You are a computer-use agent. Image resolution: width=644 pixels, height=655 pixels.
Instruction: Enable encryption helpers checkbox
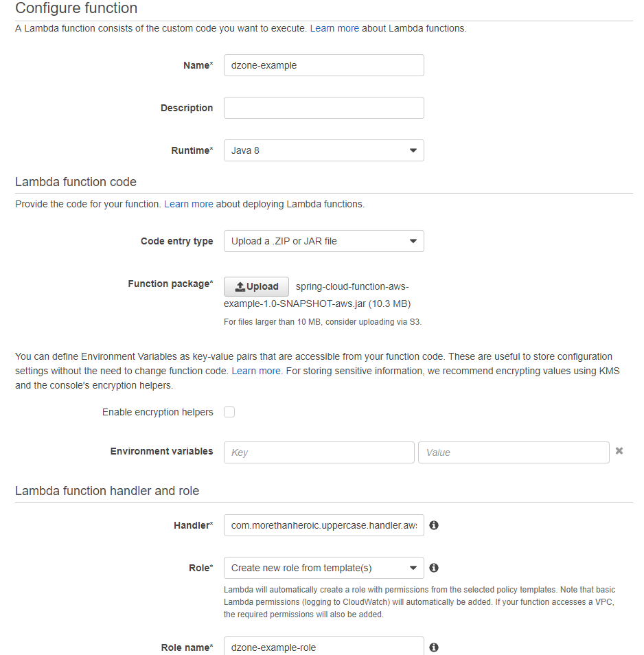(x=229, y=412)
